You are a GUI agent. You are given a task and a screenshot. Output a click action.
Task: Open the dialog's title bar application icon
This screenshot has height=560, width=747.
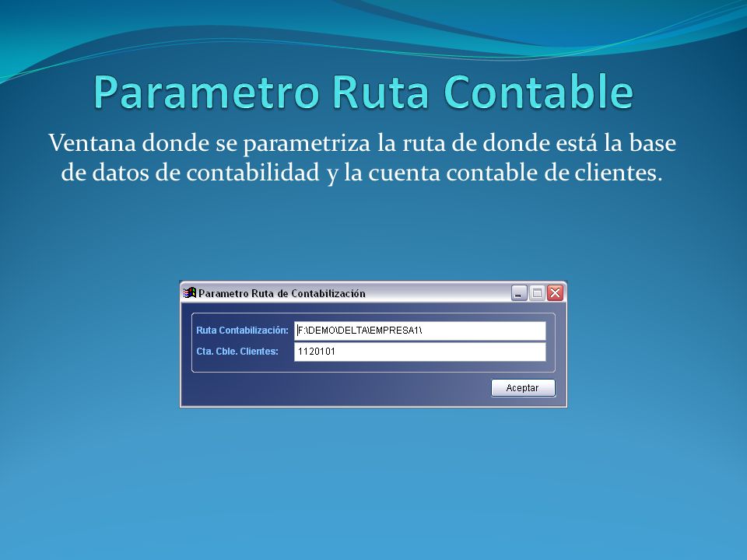pos(190,293)
